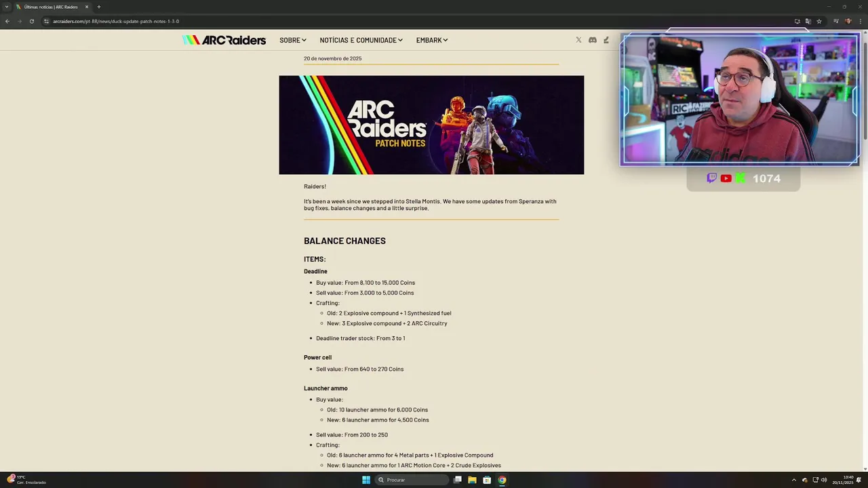Image resolution: width=868 pixels, height=488 pixels.
Task: Click the "BALANCE CHANGES" heading
Action: tap(344, 241)
